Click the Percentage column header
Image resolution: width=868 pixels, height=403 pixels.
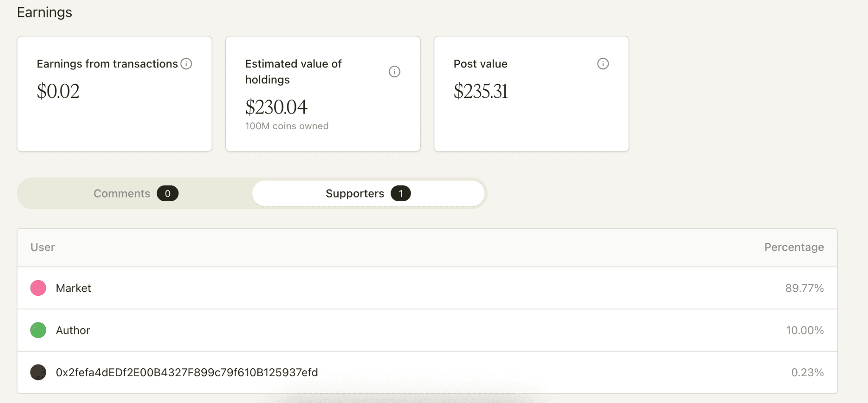click(794, 247)
